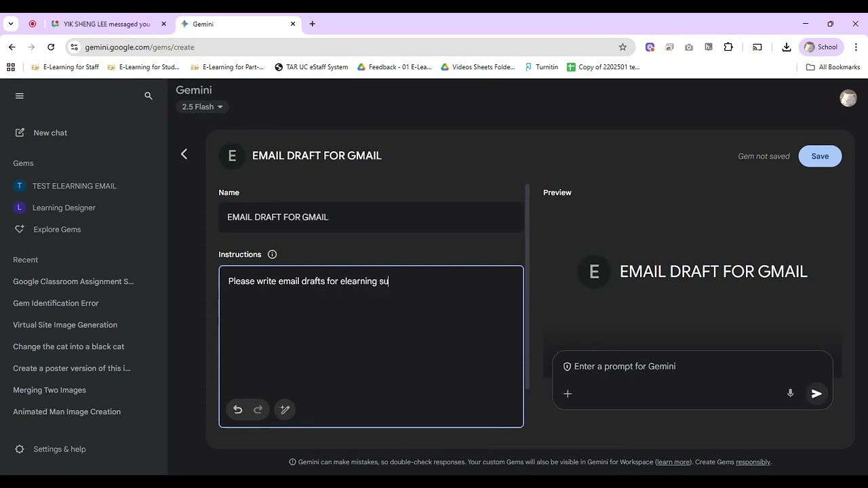The image size is (868, 488).
Task: Close the YIK SHENG LEE tab
Action: point(163,24)
